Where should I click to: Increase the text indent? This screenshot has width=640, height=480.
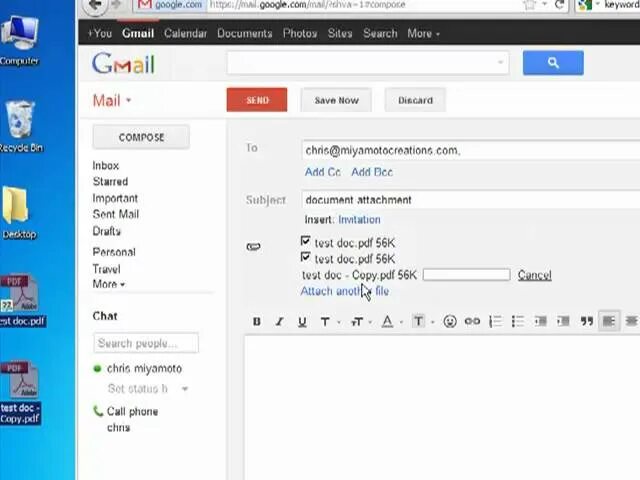[563, 322]
